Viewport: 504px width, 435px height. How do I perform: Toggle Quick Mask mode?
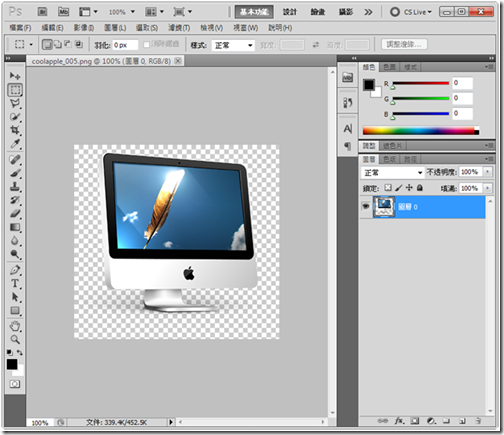15,384
